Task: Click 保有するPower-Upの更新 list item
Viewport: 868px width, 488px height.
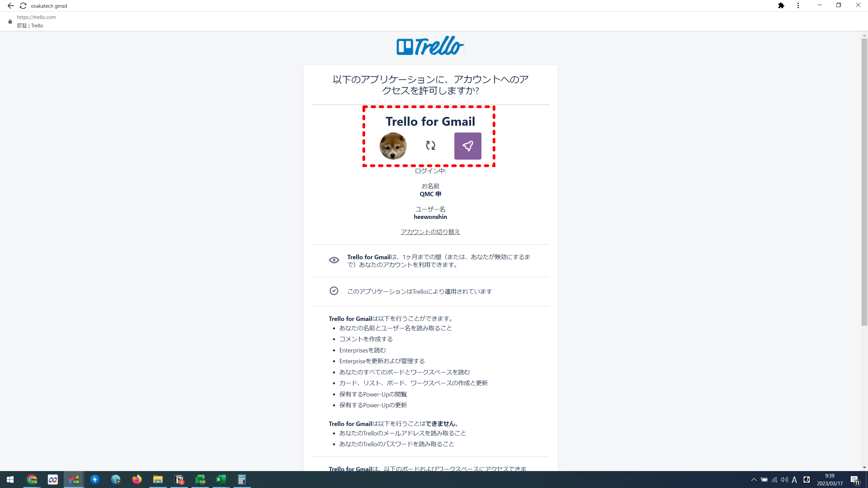Action: (x=373, y=405)
